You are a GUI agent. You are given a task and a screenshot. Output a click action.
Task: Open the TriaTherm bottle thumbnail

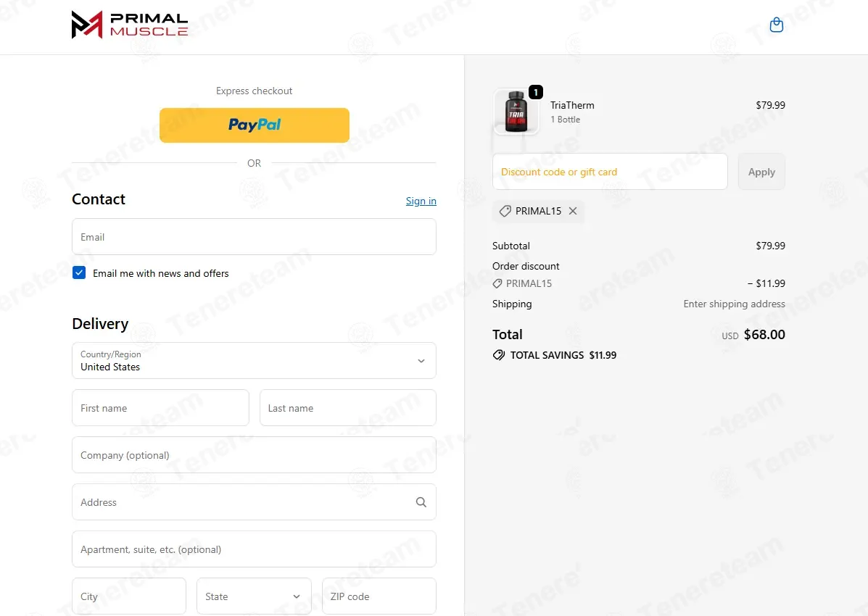[x=516, y=112]
